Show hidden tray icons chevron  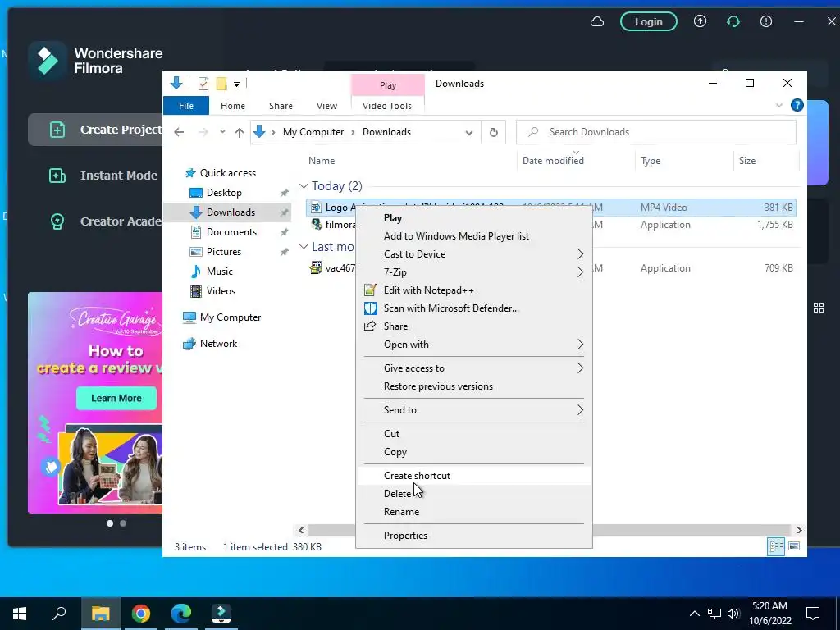pyautogui.click(x=694, y=614)
